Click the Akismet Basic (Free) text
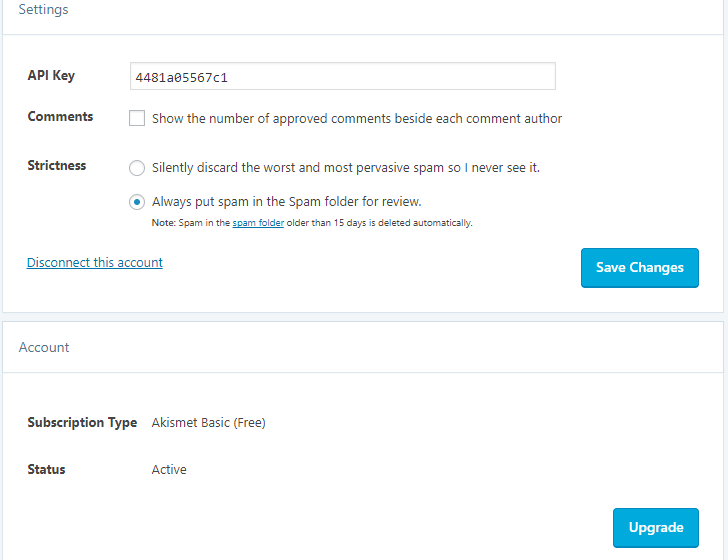This screenshot has height=560, width=728. [x=208, y=423]
